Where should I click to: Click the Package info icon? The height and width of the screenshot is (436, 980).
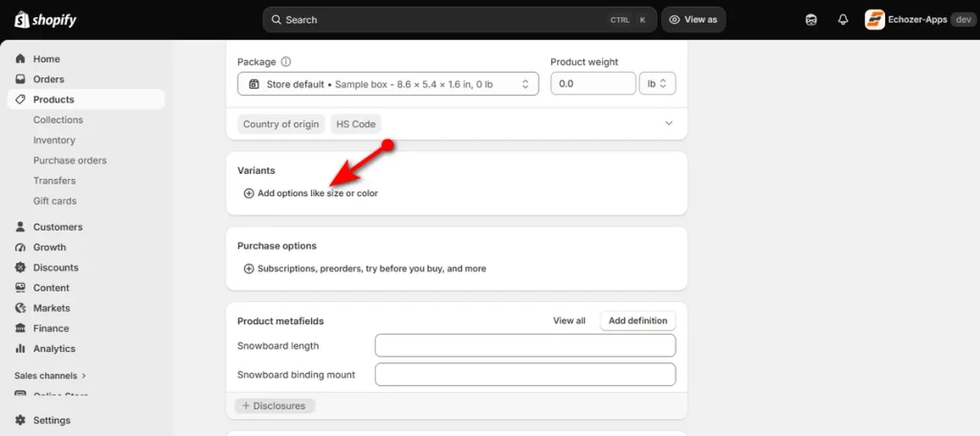(x=286, y=62)
